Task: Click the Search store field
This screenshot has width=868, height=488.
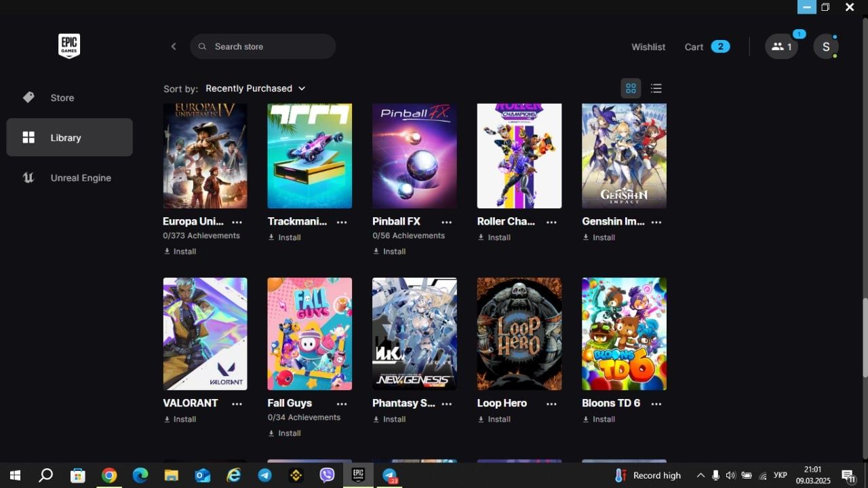Action: point(263,46)
